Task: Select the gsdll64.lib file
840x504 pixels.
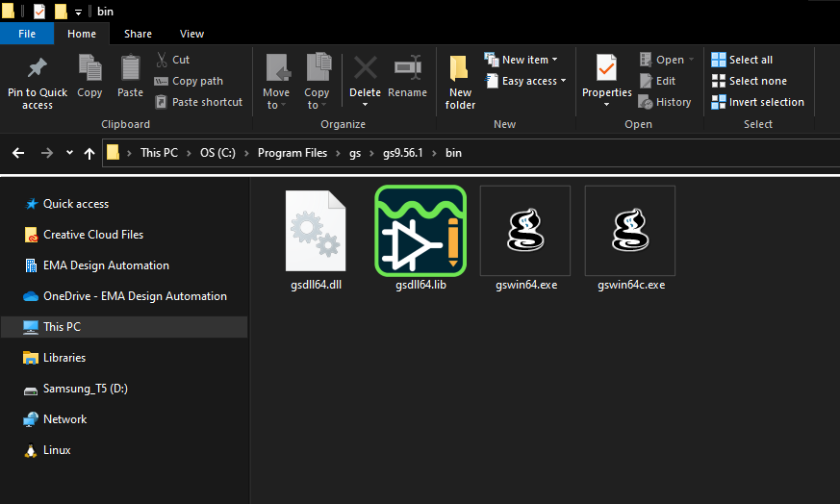Action: click(420, 239)
